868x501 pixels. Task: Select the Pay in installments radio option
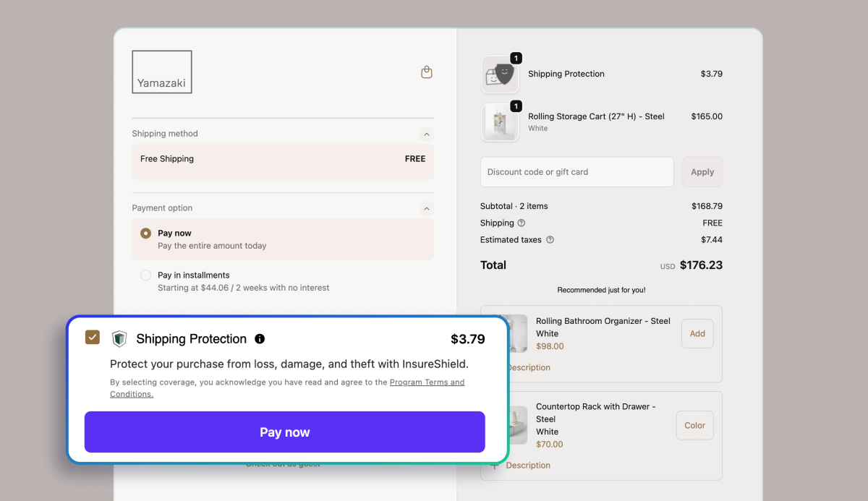click(x=146, y=275)
